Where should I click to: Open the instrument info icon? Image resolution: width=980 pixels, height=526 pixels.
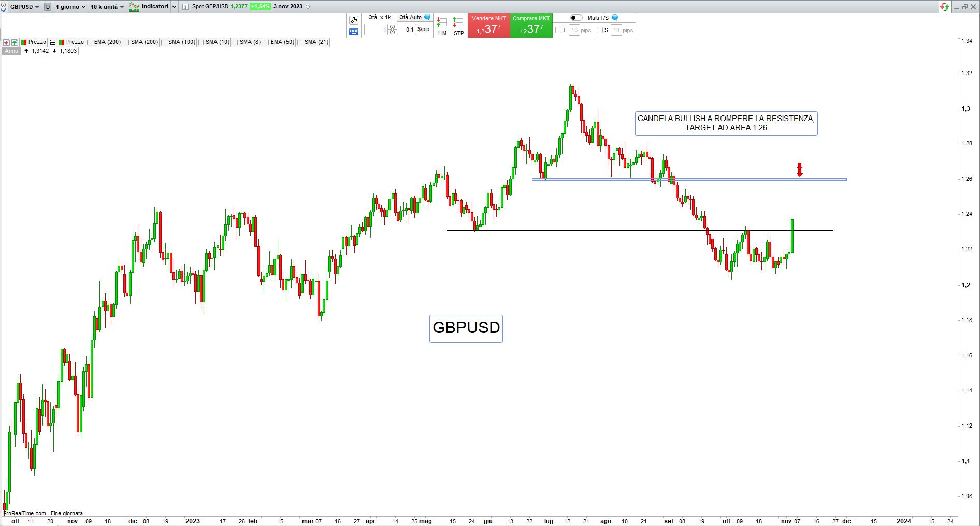point(185,7)
